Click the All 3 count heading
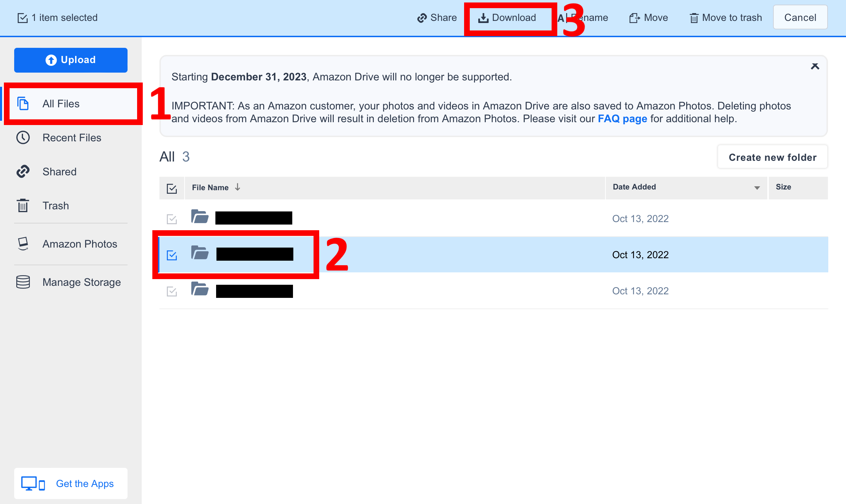 [175, 157]
